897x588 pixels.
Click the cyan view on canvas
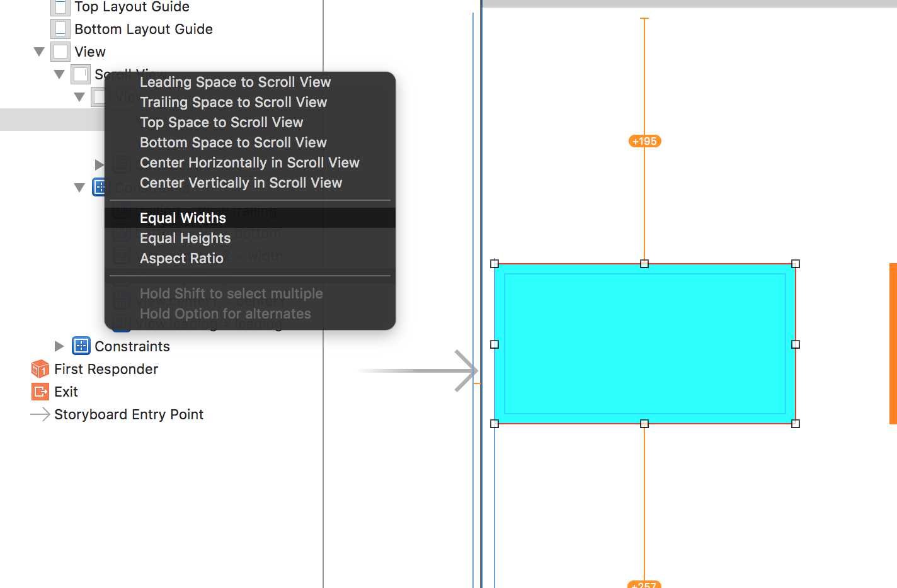[645, 344]
